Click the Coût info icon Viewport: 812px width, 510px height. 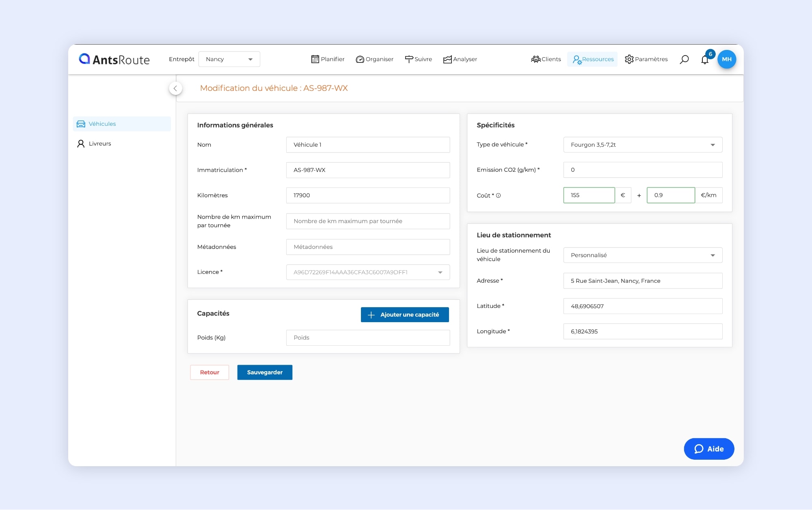[499, 196]
